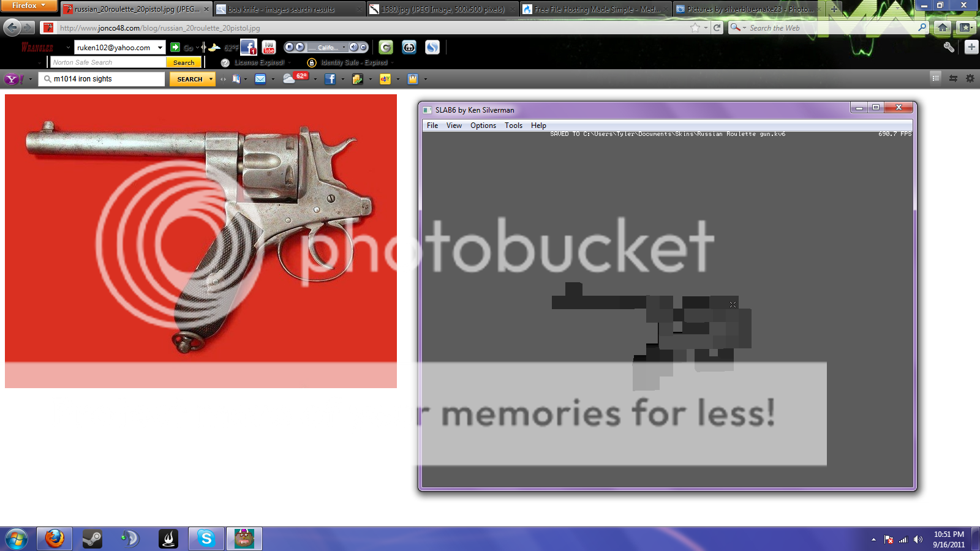Open the YouTube toolbar icon

269,47
